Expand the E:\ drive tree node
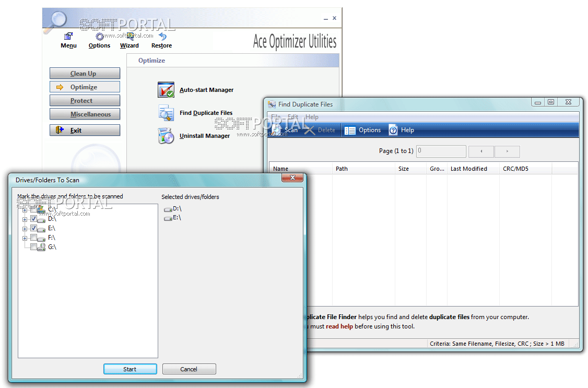Screen dimensions: 588x388 25,229
